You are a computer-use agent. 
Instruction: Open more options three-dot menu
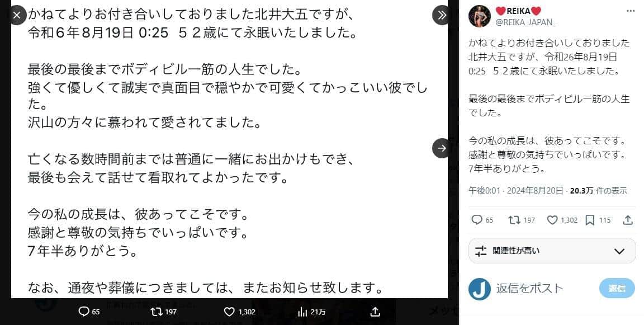(x=630, y=10)
